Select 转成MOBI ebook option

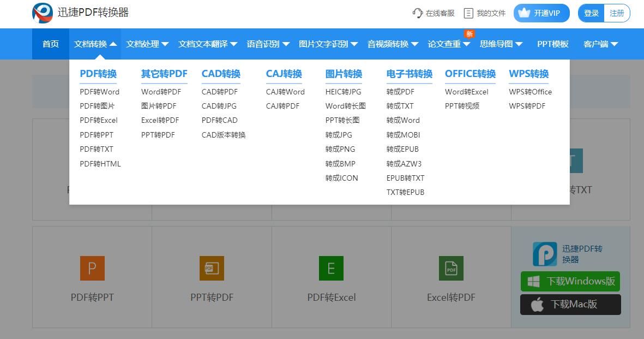point(403,135)
